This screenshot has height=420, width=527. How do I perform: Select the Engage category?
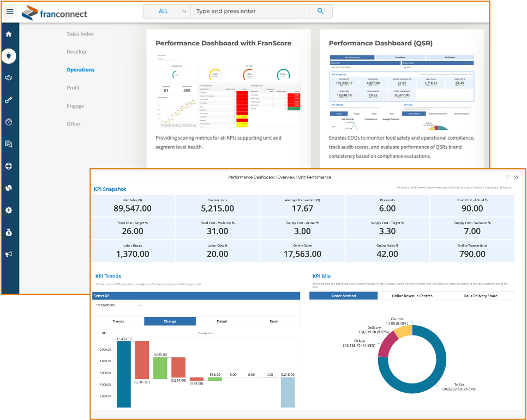click(x=75, y=106)
